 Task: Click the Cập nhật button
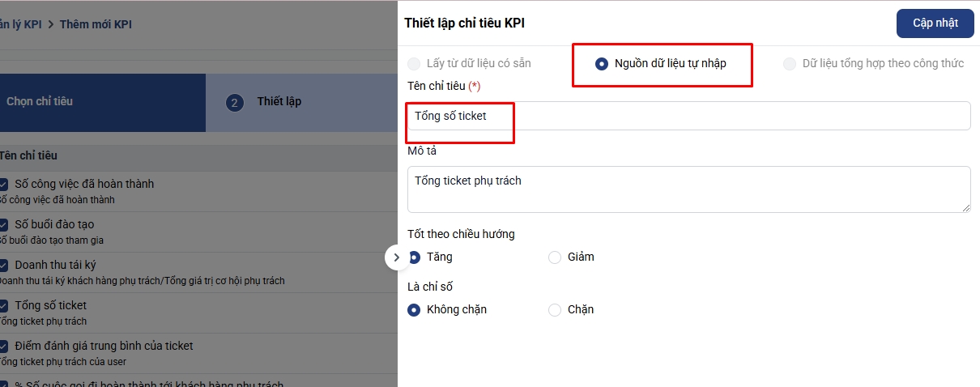click(935, 23)
